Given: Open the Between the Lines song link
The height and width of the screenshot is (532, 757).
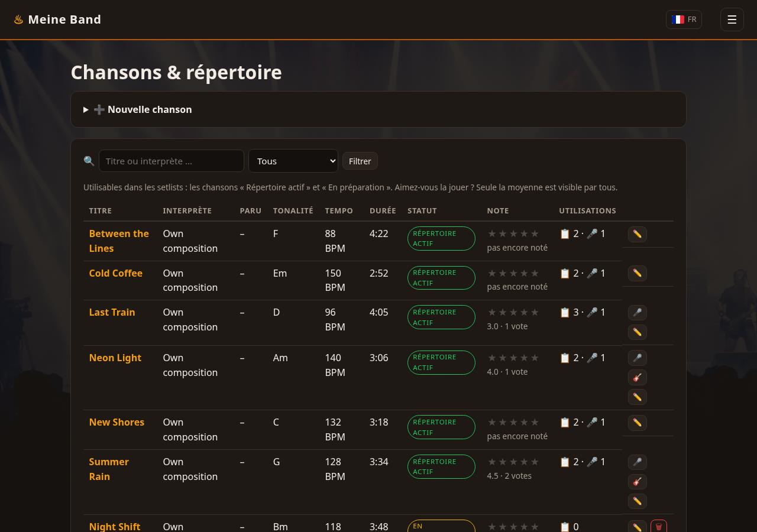Looking at the screenshot, I should point(119,241).
